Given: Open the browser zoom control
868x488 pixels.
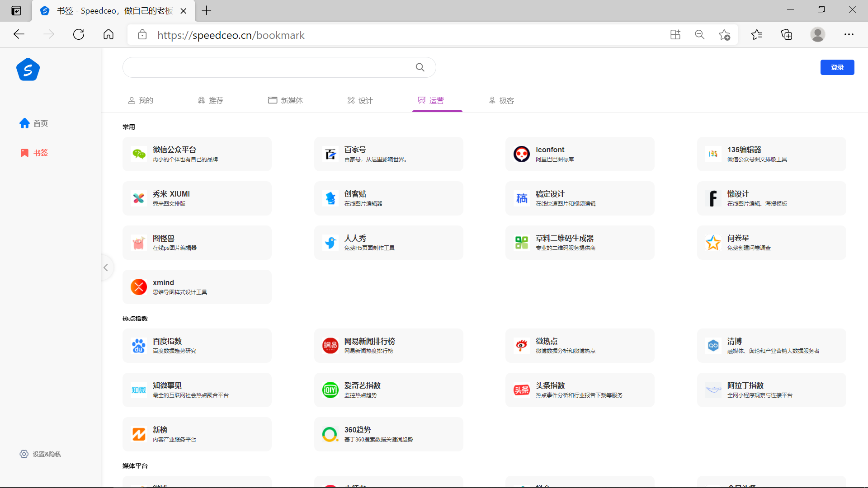Looking at the screenshot, I should click(700, 35).
